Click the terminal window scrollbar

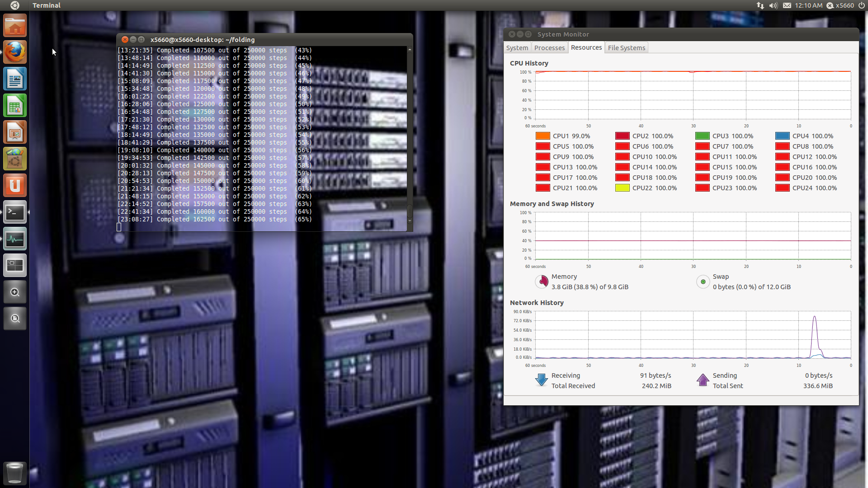[410, 136]
